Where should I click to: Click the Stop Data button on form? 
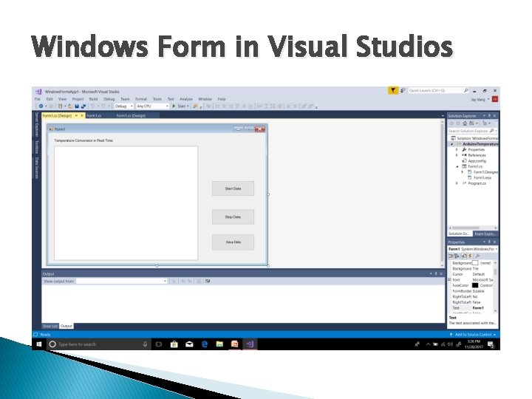233,217
